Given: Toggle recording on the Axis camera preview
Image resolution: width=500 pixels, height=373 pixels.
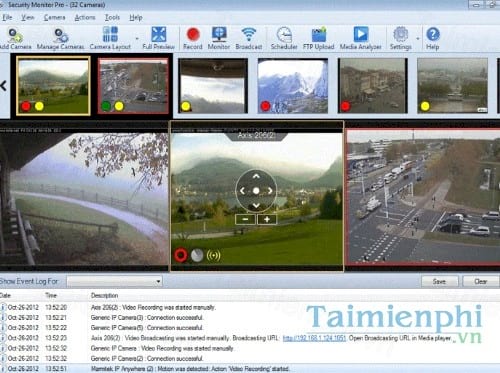Looking at the screenshot, I should pyautogui.click(x=181, y=255).
